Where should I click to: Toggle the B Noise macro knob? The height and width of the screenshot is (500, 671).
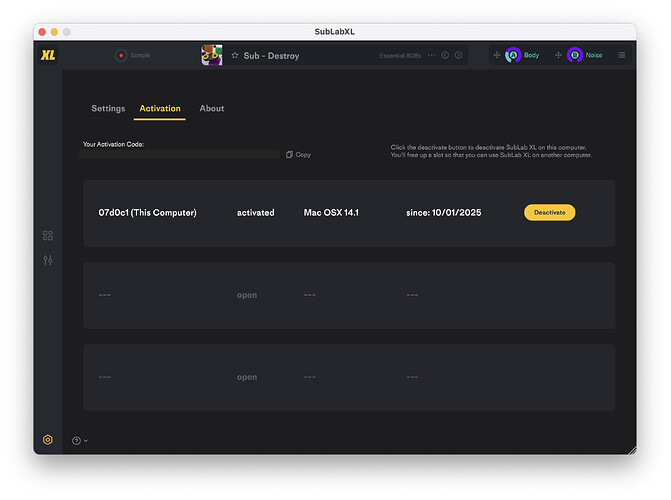[x=575, y=55]
